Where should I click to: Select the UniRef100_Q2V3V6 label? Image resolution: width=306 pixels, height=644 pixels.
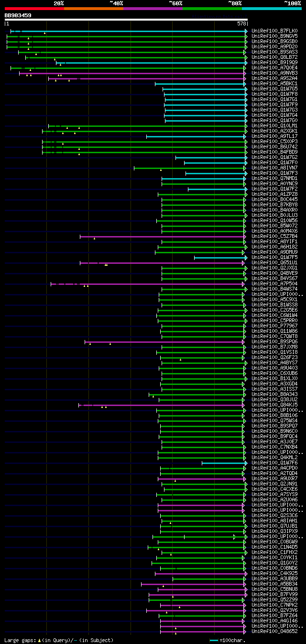(274, 610)
